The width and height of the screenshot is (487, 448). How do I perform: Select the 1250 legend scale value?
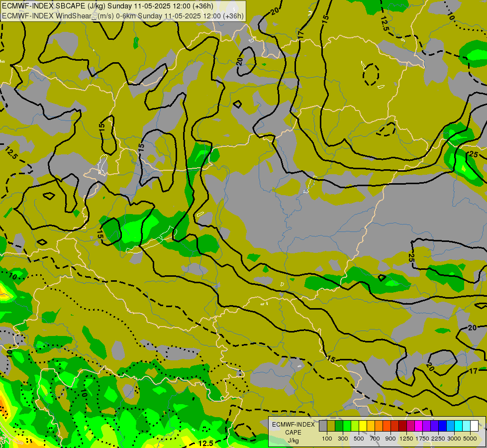click(x=406, y=439)
